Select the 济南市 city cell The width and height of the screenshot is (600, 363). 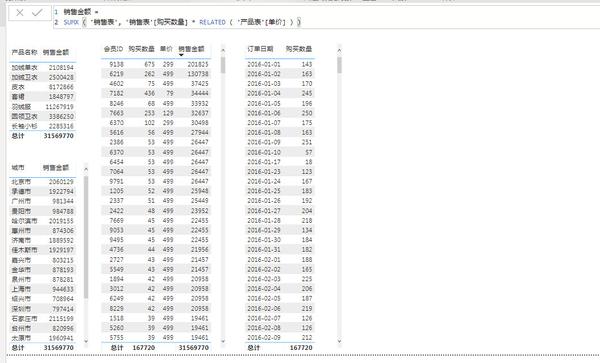tap(21, 240)
